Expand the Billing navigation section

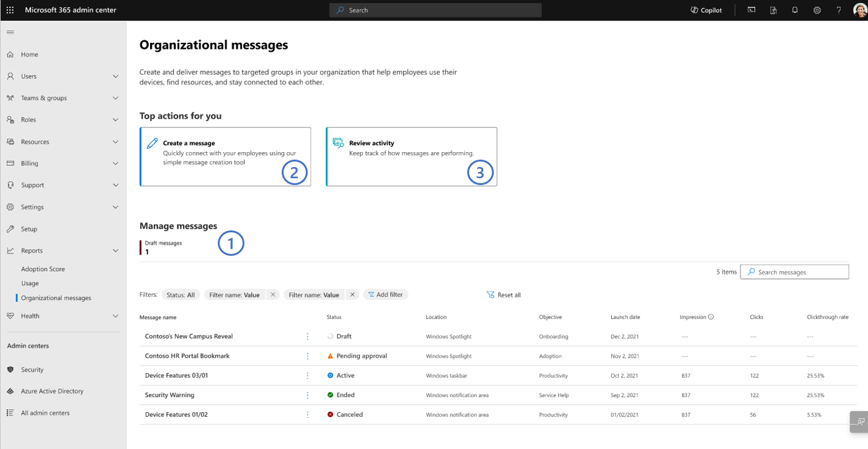click(115, 163)
